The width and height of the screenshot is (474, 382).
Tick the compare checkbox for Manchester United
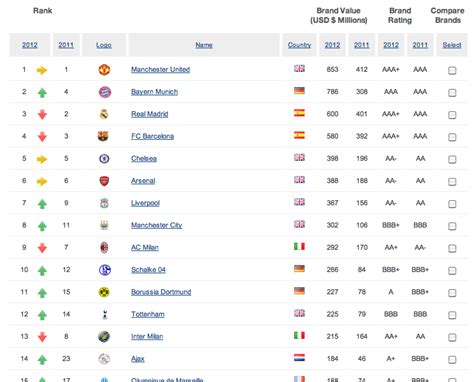click(x=452, y=70)
